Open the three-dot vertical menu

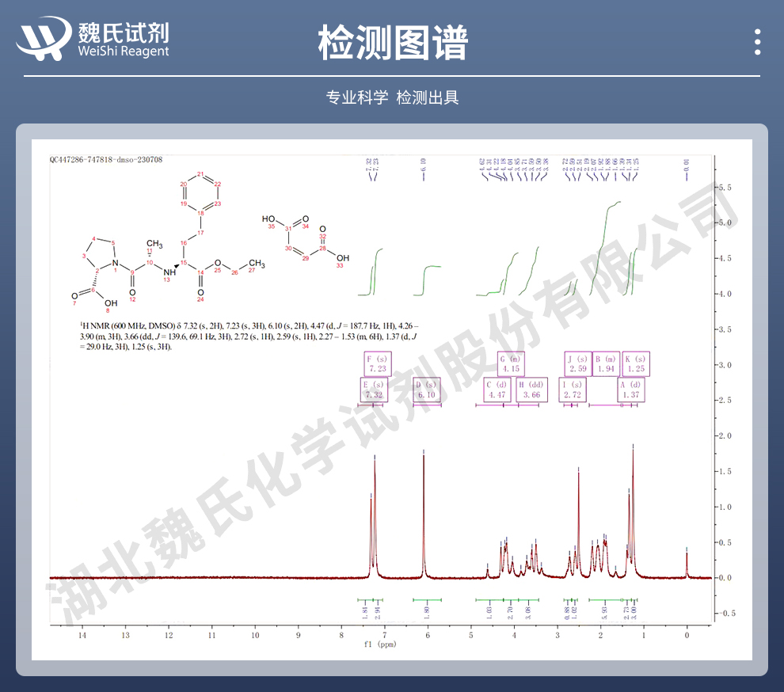pyautogui.click(x=758, y=42)
